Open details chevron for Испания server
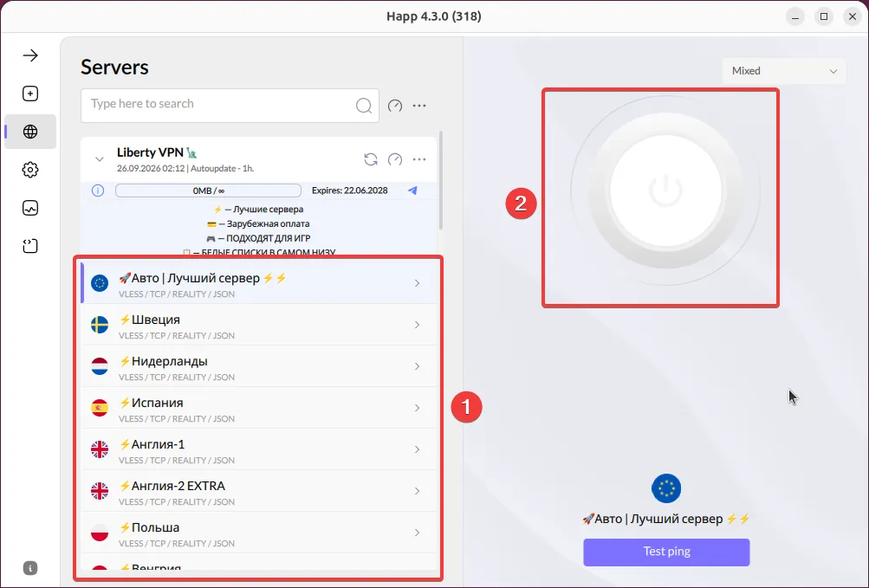The width and height of the screenshot is (869, 588). tap(418, 408)
